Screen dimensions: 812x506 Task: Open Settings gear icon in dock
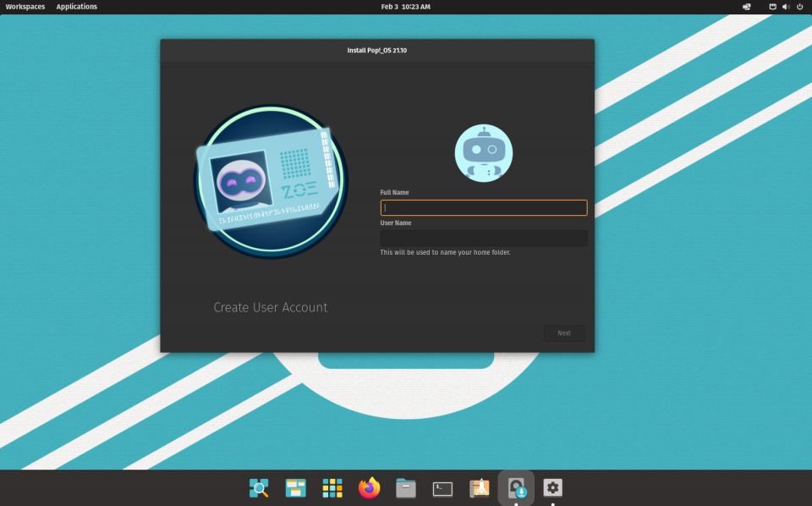(552, 487)
